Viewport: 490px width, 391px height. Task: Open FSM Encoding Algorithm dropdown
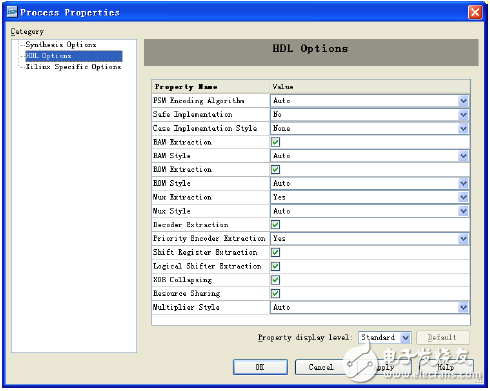[463, 101]
